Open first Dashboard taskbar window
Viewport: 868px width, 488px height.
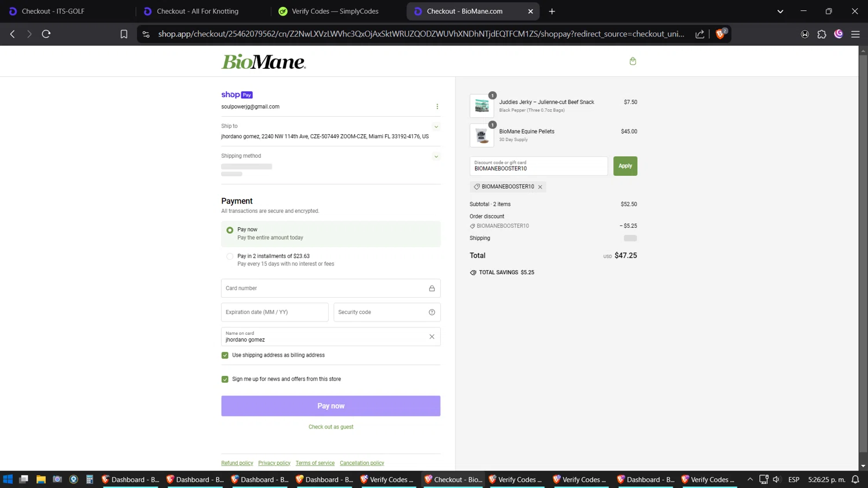[130, 479]
